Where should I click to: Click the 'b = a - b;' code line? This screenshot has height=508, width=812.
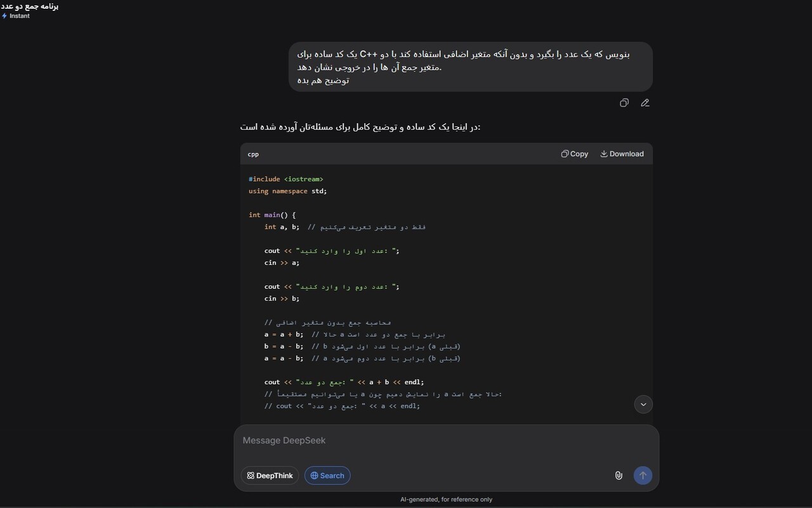click(362, 347)
